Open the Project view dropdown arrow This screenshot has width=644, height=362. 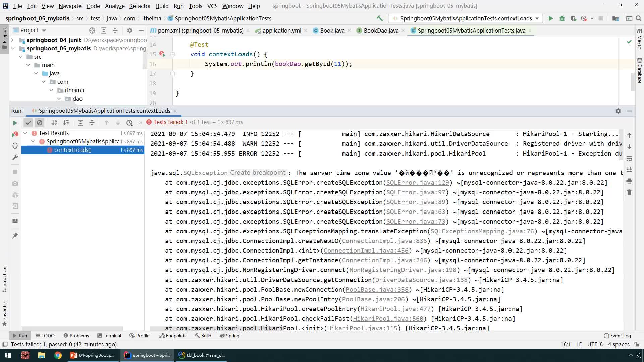(x=44, y=31)
